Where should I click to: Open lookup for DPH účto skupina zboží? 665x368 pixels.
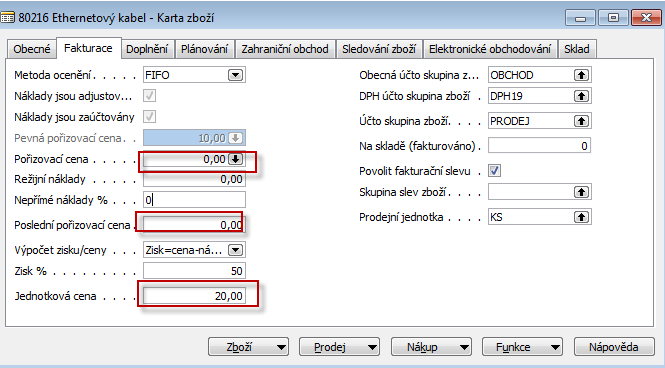(581, 96)
